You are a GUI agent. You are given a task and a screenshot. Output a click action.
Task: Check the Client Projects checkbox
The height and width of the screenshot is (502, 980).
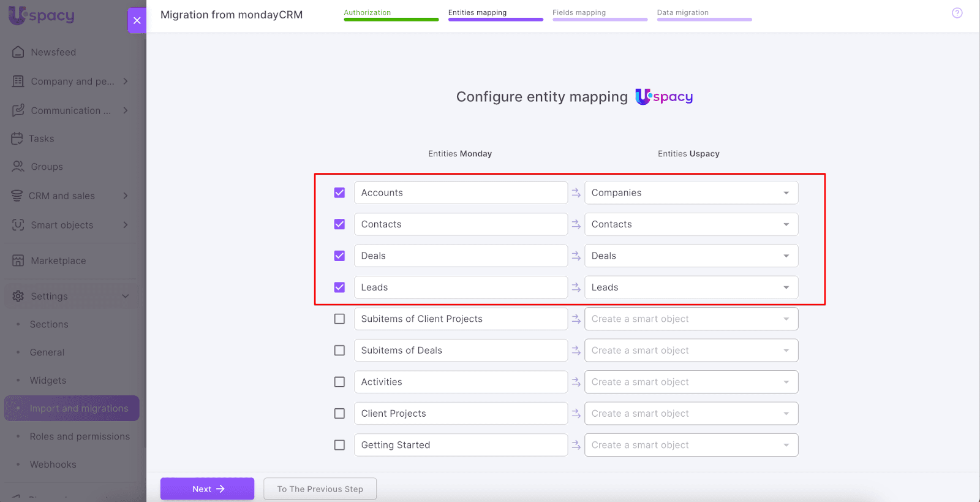click(339, 414)
